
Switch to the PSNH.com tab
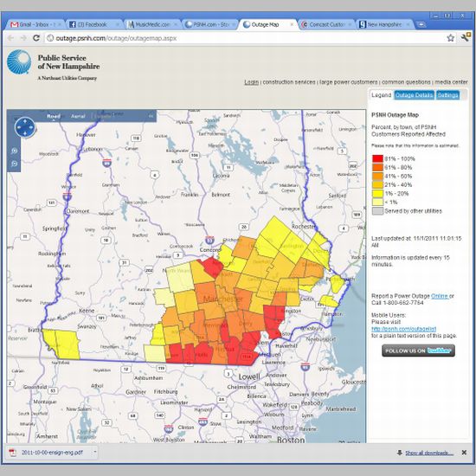(209, 24)
